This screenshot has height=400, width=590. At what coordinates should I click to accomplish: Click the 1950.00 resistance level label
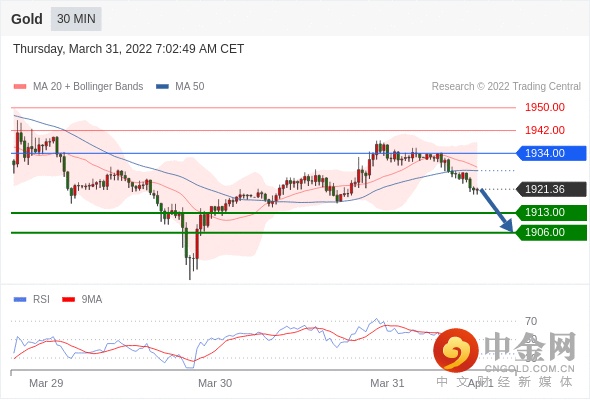pyautogui.click(x=545, y=107)
